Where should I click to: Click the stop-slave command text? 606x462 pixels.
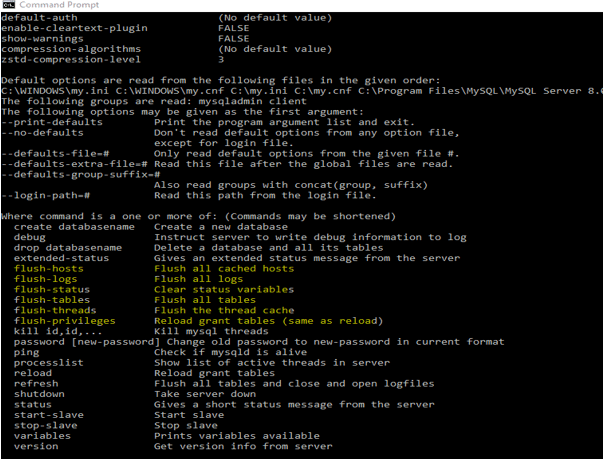coord(41,425)
